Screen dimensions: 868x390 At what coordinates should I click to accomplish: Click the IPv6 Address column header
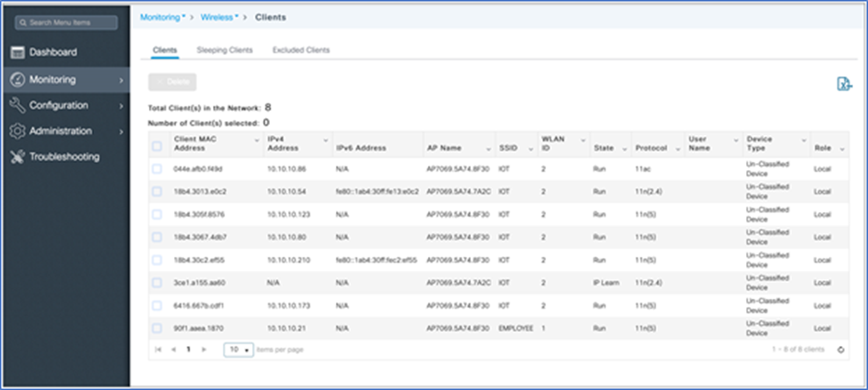[x=361, y=149]
